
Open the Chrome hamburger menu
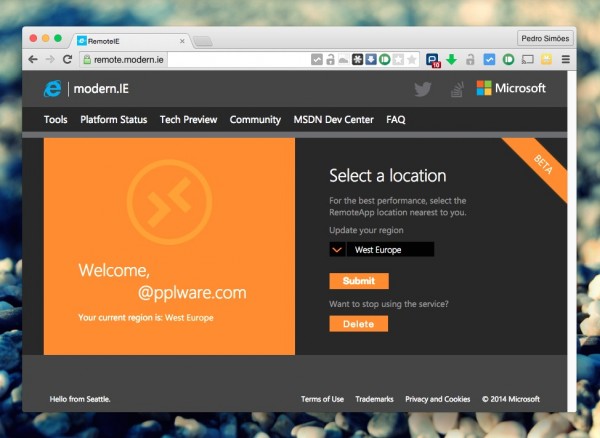coord(566,59)
